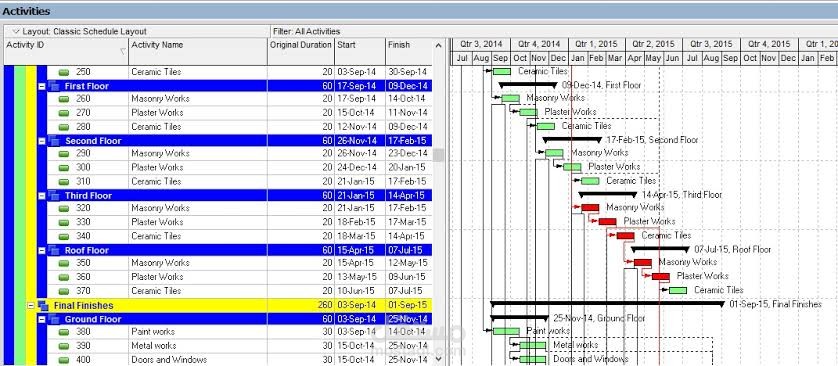The width and height of the screenshot is (838, 366).
Task: Select activity icon for row 290
Action: tap(64, 153)
